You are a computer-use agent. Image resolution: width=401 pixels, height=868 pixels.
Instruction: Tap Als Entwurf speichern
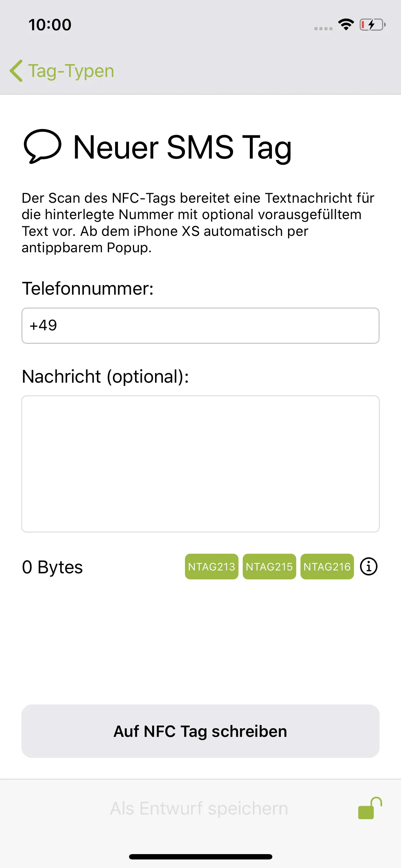point(199,808)
